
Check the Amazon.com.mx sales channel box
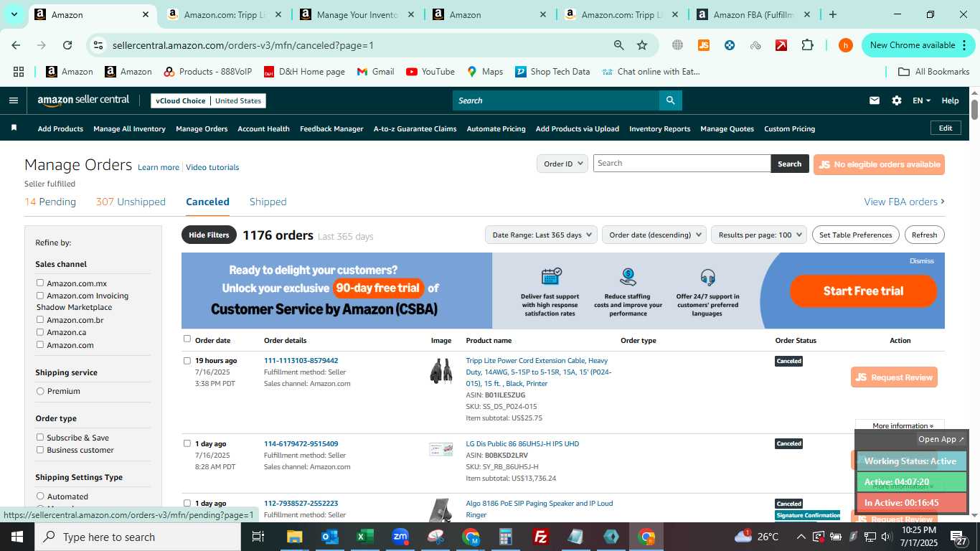click(x=40, y=283)
